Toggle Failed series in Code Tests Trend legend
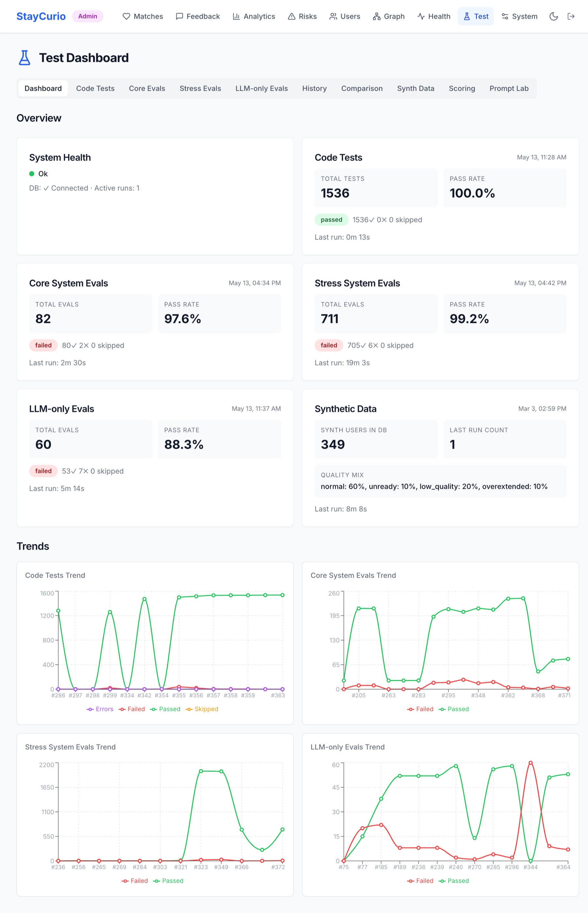 pyautogui.click(x=132, y=709)
